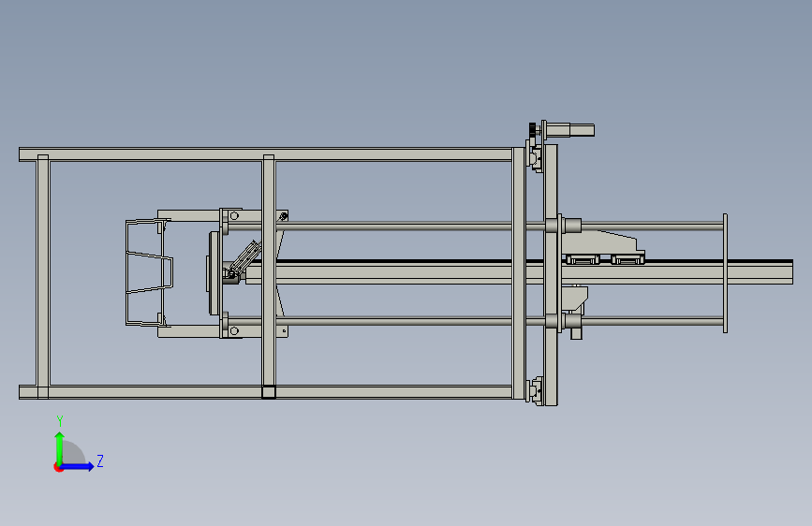This screenshot has width=812, height=526.
Task: Select the lower guide rod
Action: pyautogui.click(x=393, y=322)
